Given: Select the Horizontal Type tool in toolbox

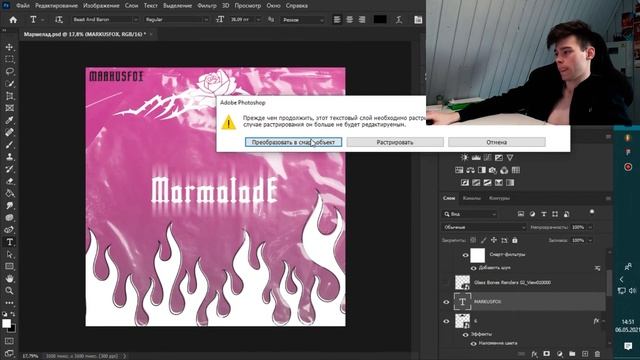Looking at the screenshot, I should point(9,242).
